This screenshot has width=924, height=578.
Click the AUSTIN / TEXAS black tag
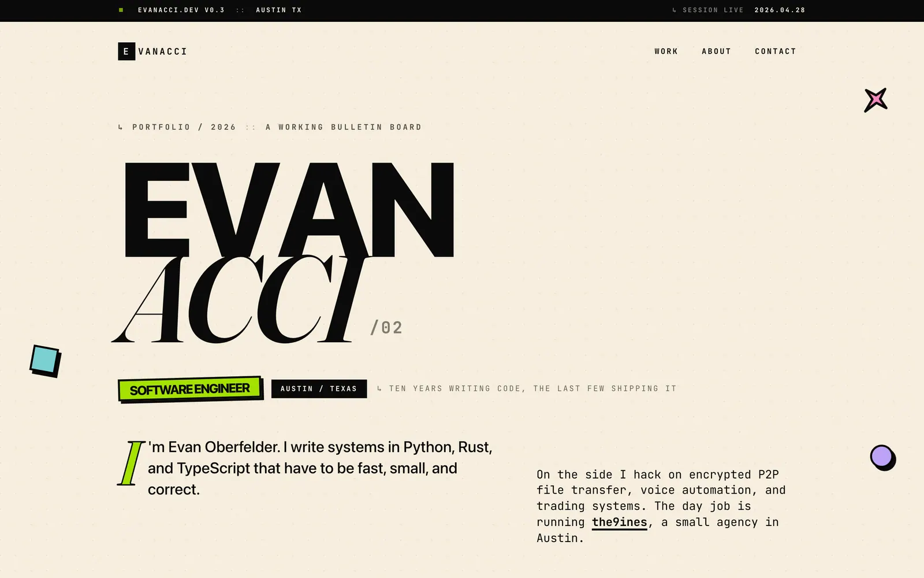[x=319, y=389]
